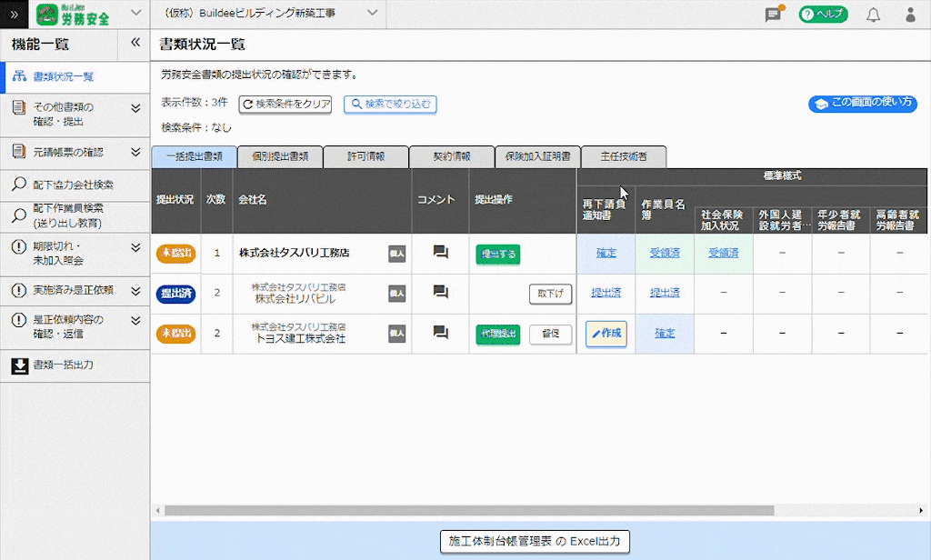Switch to the 個別提出書類 tab
The height and width of the screenshot is (560, 931).
point(280,156)
